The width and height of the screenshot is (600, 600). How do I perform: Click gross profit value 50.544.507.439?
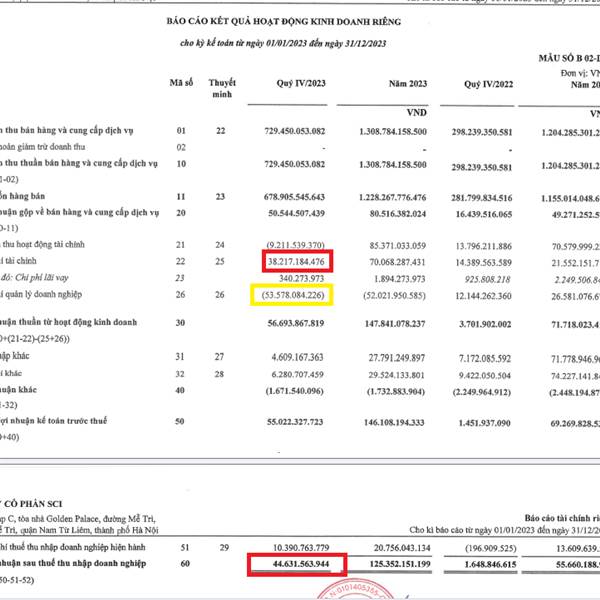tap(297, 213)
